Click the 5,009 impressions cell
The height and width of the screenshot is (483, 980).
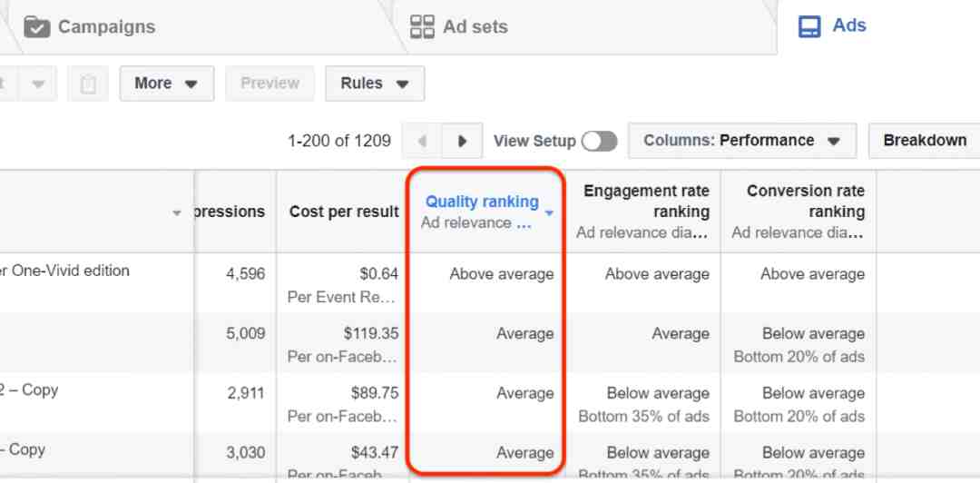tap(245, 333)
